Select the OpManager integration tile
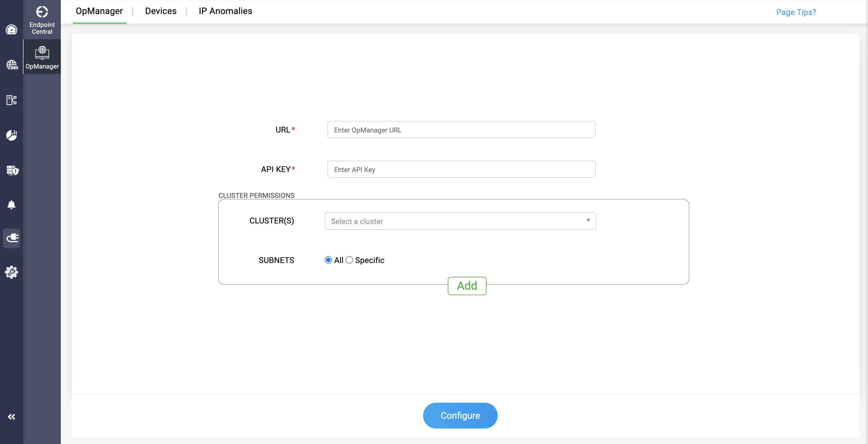 (x=42, y=57)
